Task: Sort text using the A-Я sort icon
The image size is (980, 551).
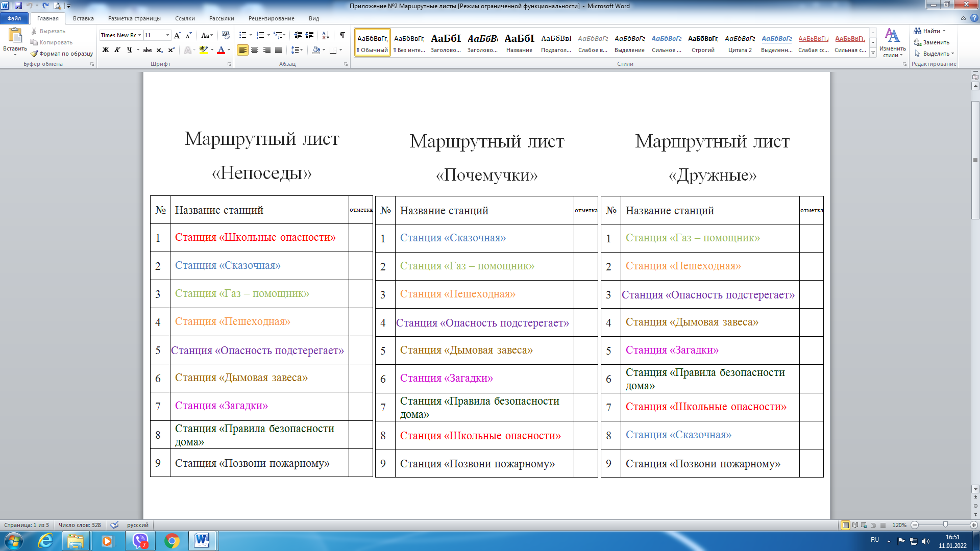Action: (325, 35)
